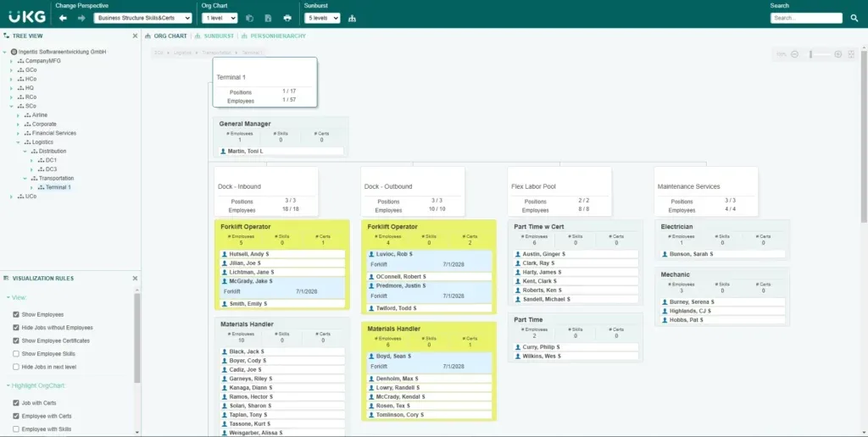Collapse the SCo tree node
Image resolution: width=868 pixels, height=437 pixels.
click(x=12, y=106)
